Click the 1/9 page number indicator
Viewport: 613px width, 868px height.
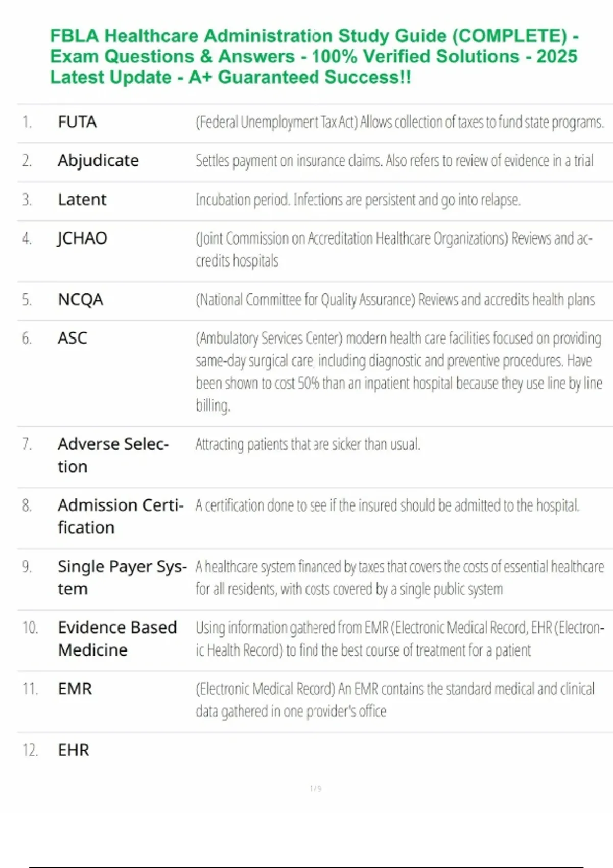[x=316, y=789]
